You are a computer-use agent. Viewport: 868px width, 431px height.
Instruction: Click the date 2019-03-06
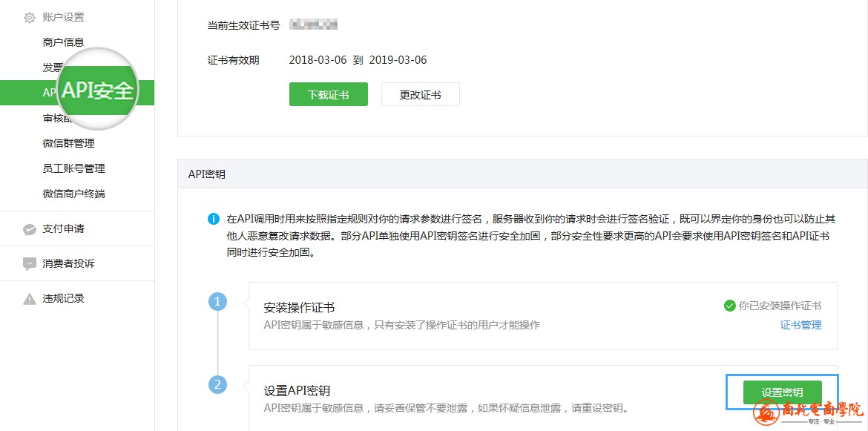point(398,60)
